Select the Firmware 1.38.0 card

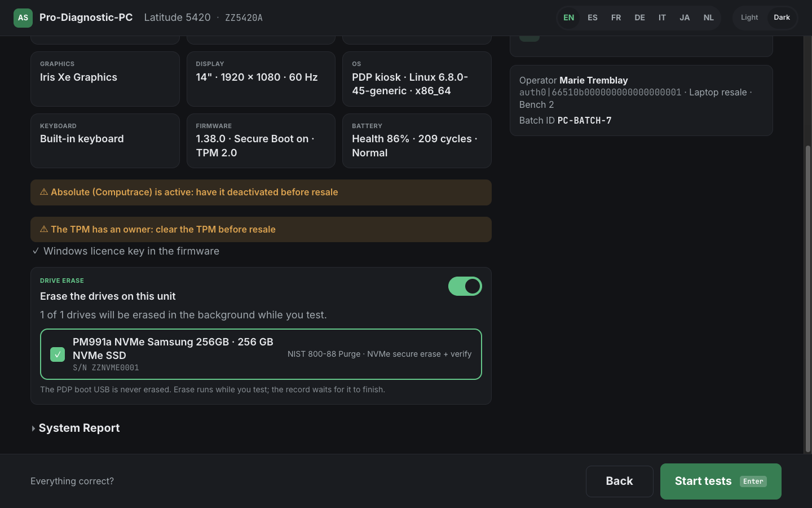pyautogui.click(x=261, y=141)
